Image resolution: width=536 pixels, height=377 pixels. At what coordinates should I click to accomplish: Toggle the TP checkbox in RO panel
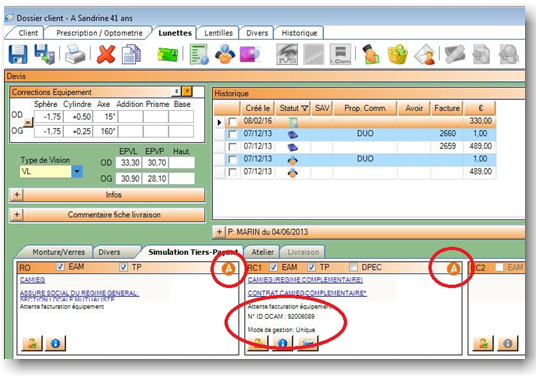pos(124,267)
